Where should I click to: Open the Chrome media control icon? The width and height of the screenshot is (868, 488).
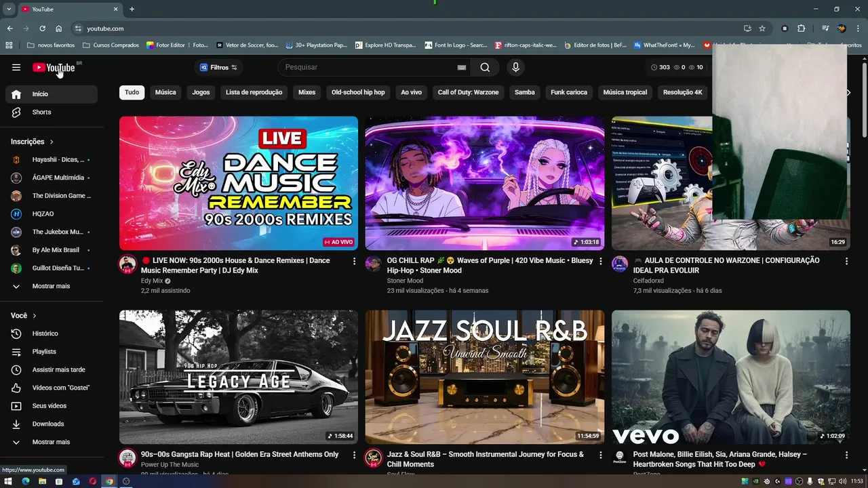tap(825, 28)
